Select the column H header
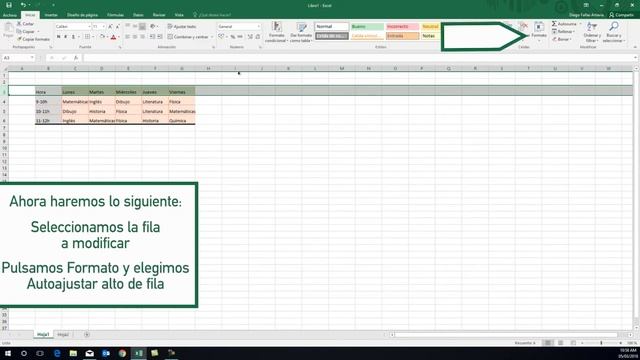This screenshot has width=640, height=360. click(208, 69)
